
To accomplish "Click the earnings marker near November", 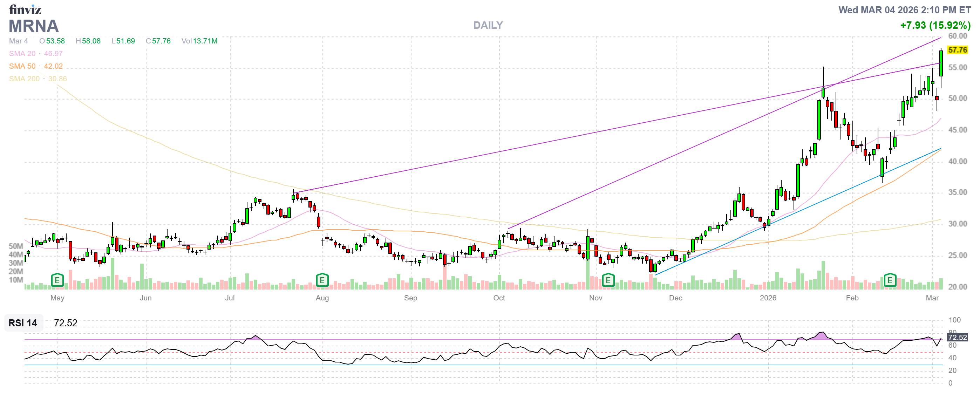I will pos(608,281).
